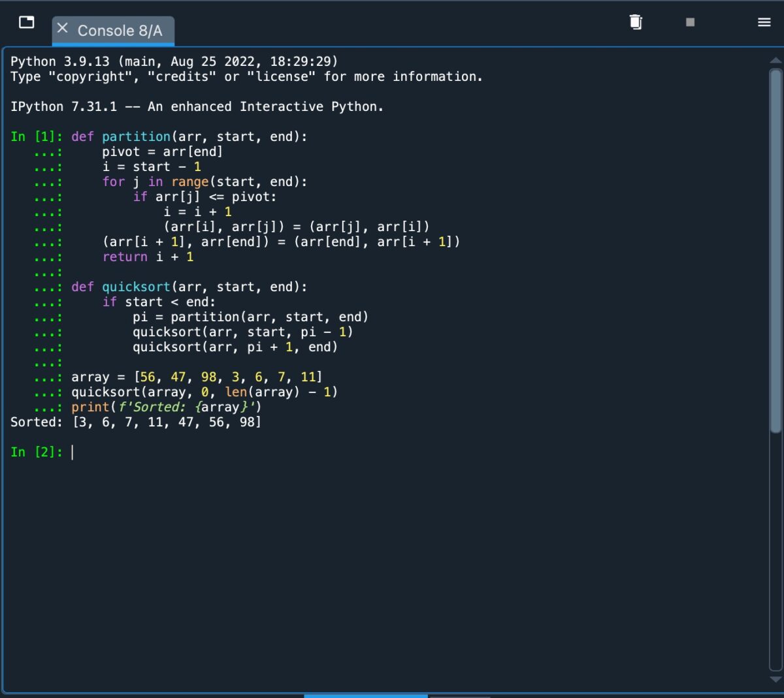Click the vertical scrollbar thumb
This screenshot has height=698, width=784.
tap(776, 248)
